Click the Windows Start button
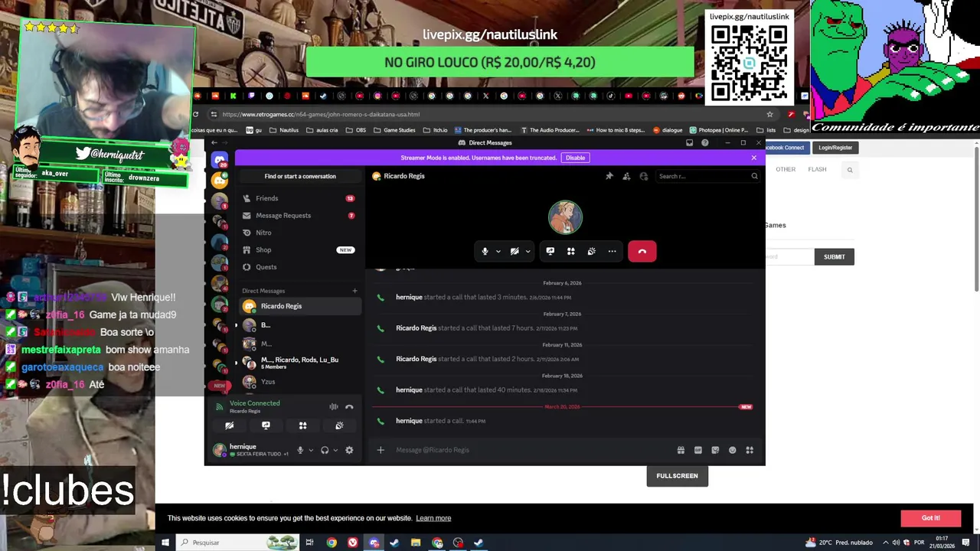 pos(165,543)
